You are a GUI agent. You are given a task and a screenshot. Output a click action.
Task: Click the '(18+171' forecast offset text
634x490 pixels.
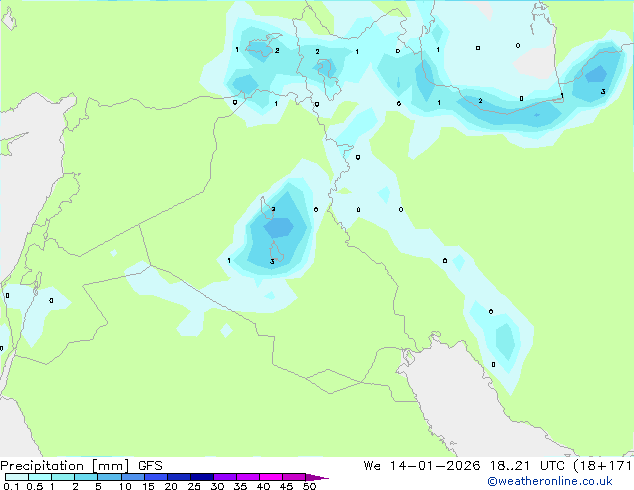pyautogui.click(x=603, y=466)
